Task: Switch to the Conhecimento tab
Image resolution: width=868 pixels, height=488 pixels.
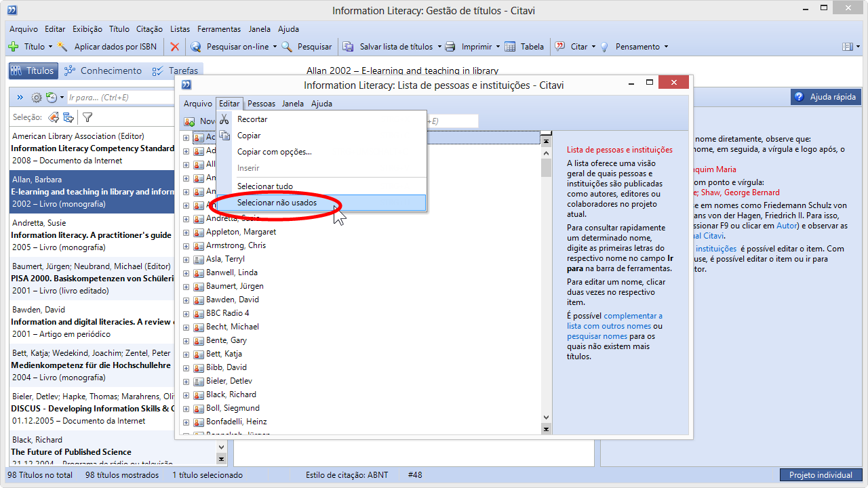Action: (x=103, y=70)
